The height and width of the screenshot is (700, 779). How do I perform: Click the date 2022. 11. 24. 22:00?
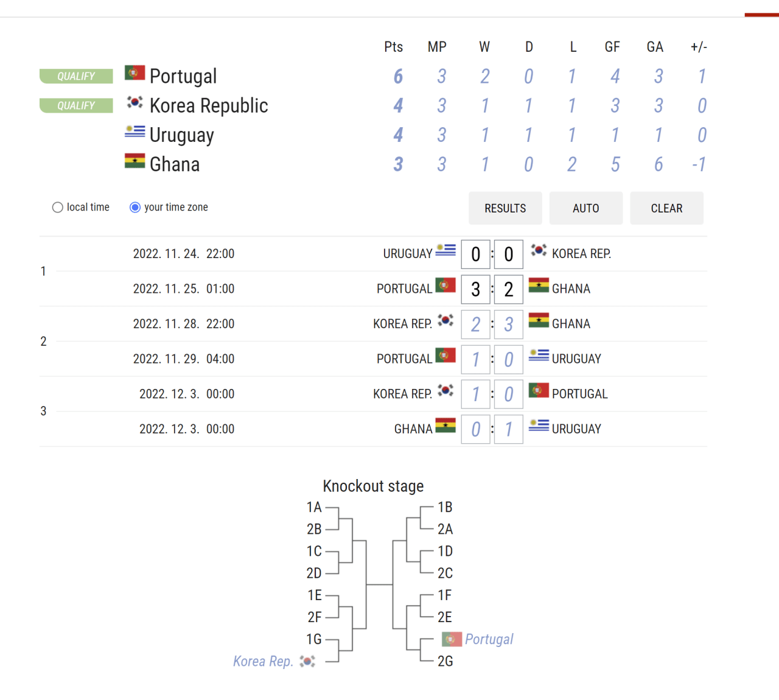coord(184,254)
